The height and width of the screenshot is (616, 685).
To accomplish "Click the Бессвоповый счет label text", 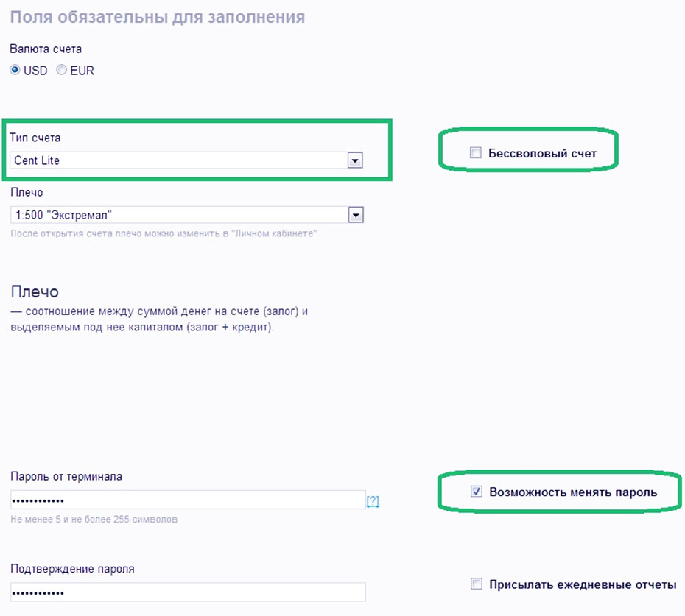I will pos(542,153).
